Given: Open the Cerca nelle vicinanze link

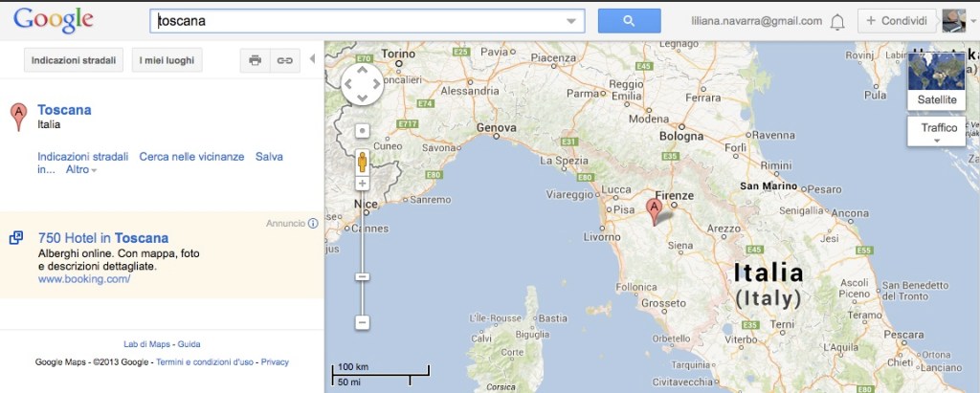Looking at the screenshot, I should coord(191,156).
